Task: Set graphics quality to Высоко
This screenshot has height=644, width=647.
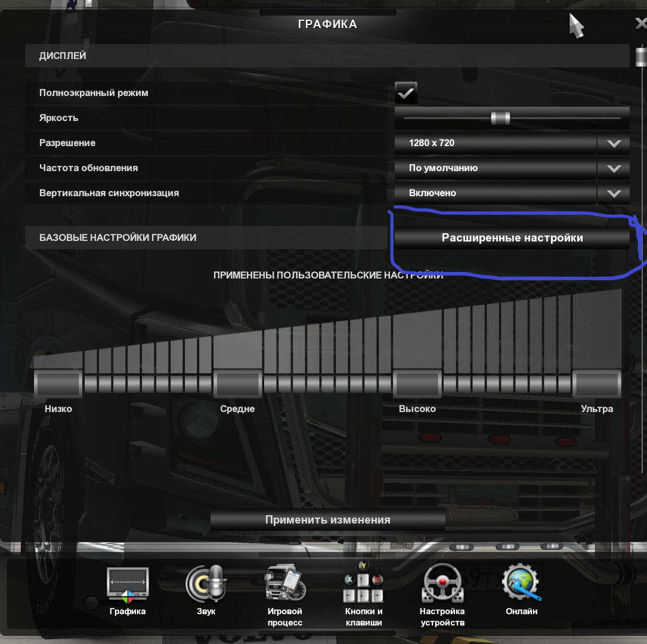Action: point(417,383)
